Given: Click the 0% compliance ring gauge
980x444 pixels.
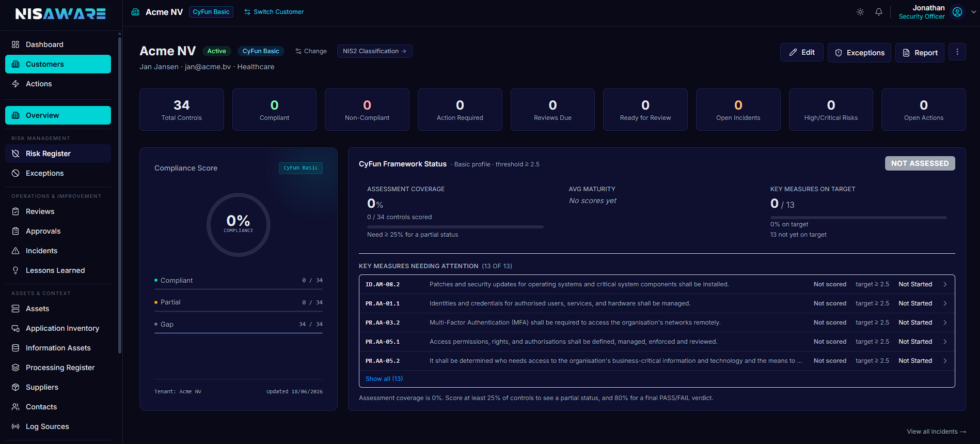Looking at the screenshot, I should point(239,225).
